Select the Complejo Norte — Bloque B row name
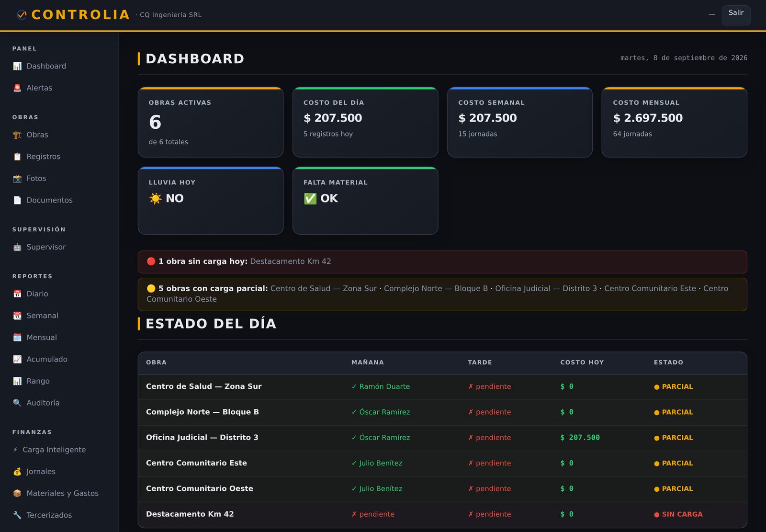The height and width of the screenshot is (532, 766). tap(203, 412)
